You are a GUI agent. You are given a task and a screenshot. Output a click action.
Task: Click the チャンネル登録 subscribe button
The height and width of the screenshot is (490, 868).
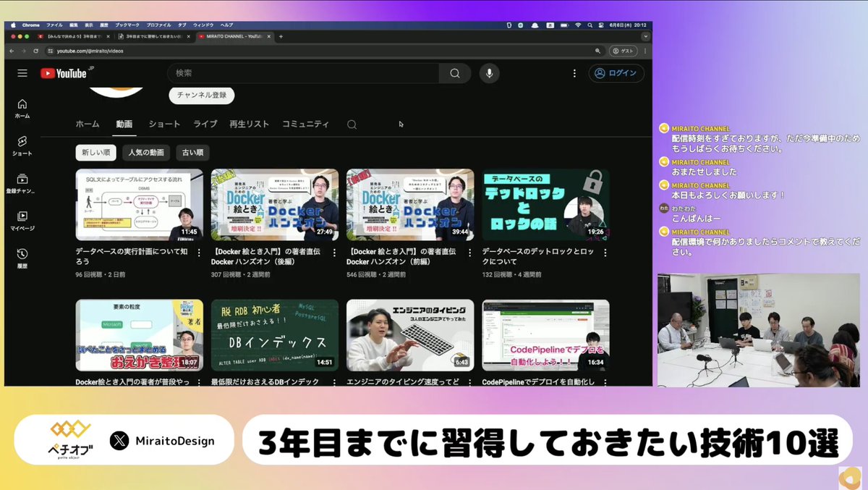pos(202,95)
